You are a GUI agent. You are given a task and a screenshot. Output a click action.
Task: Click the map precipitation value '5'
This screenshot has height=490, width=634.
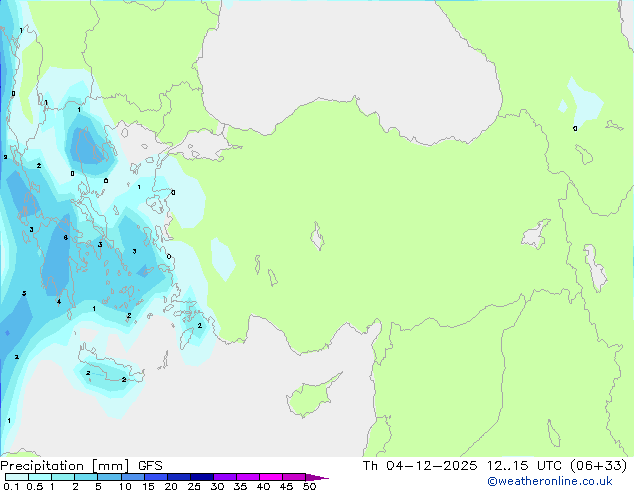(x=24, y=294)
